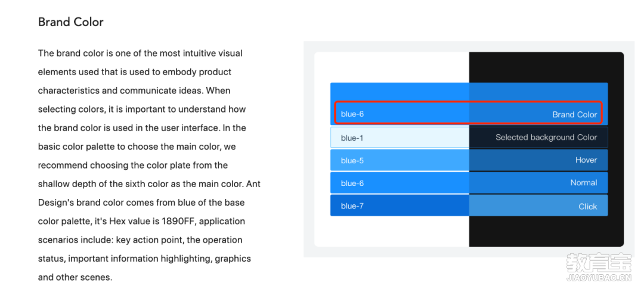Choose the blue-5 swatch
Viewport: 644px width, 295px height.
pos(400,160)
